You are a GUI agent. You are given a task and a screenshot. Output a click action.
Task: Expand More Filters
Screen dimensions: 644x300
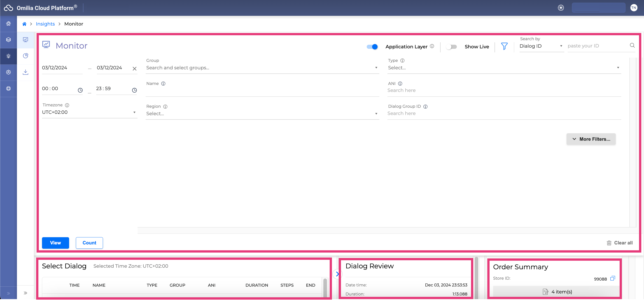pyautogui.click(x=591, y=139)
